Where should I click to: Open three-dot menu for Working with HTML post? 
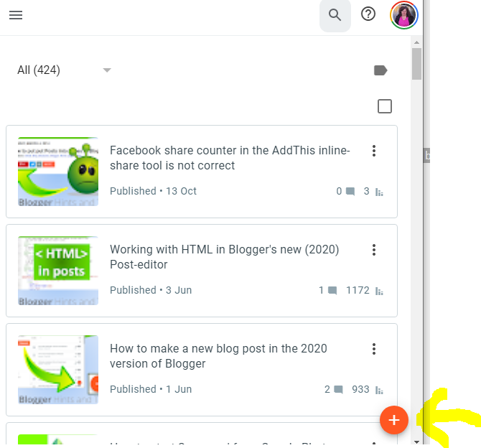(x=374, y=250)
